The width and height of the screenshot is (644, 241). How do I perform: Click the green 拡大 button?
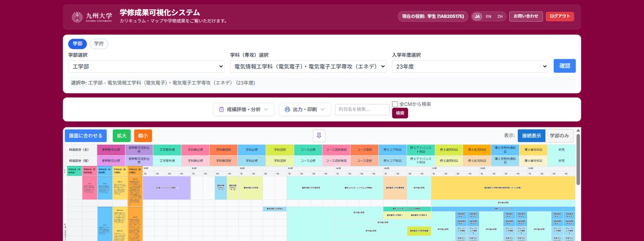coord(121,136)
